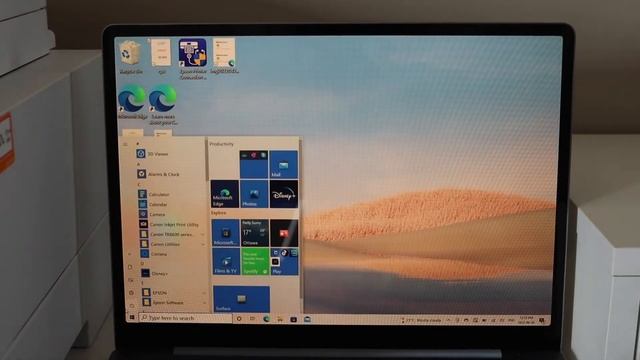The width and height of the screenshot is (640, 360).
Task: Open the Photos tile
Action: point(254,194)
